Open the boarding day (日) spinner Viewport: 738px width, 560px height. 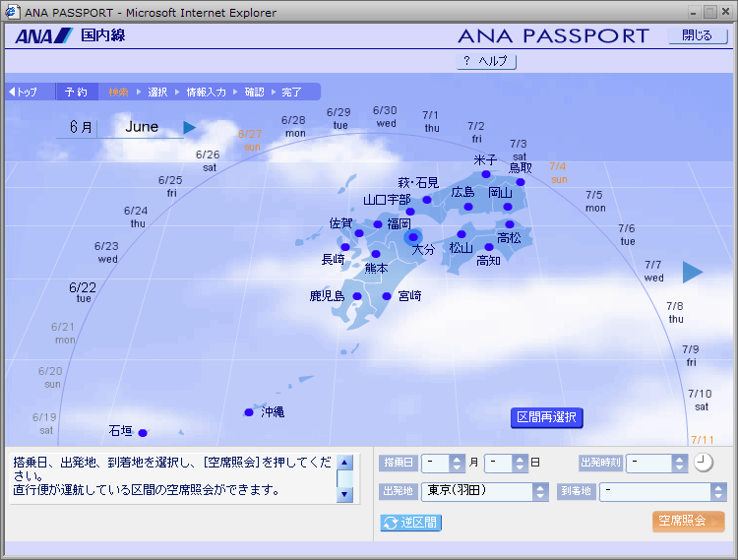(520, 464)
